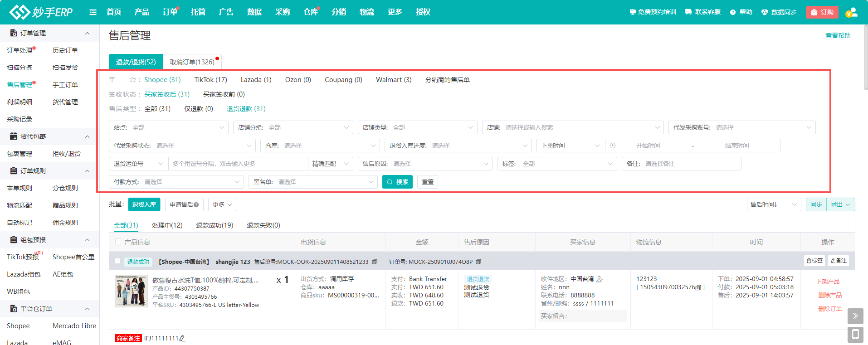Click the 查看帮助 link
The width and height of the screenshot is (868, 345).
[x=838, y=35]
